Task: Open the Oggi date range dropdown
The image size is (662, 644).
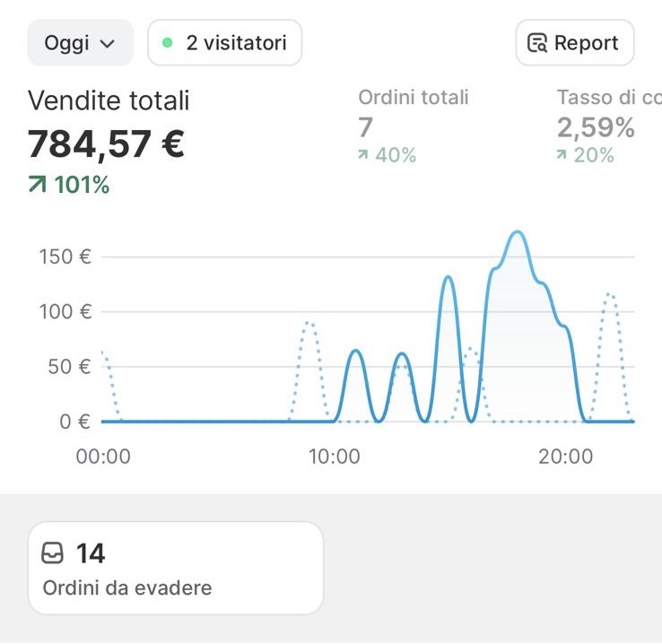Action: point(80,43)
